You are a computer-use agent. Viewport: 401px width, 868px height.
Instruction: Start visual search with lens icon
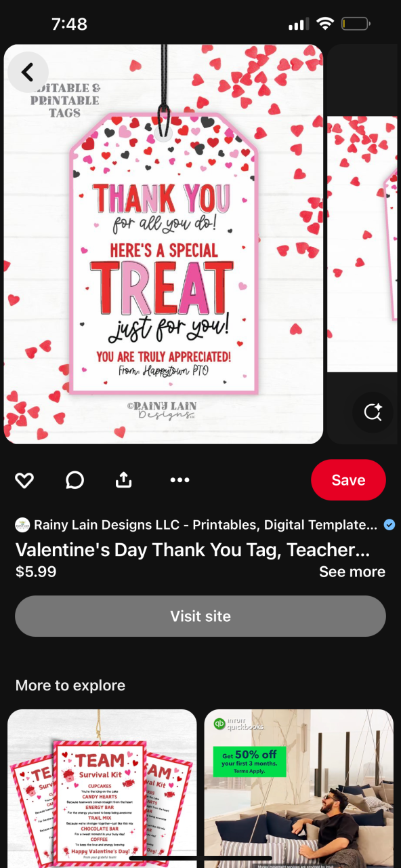pos(373,412)
